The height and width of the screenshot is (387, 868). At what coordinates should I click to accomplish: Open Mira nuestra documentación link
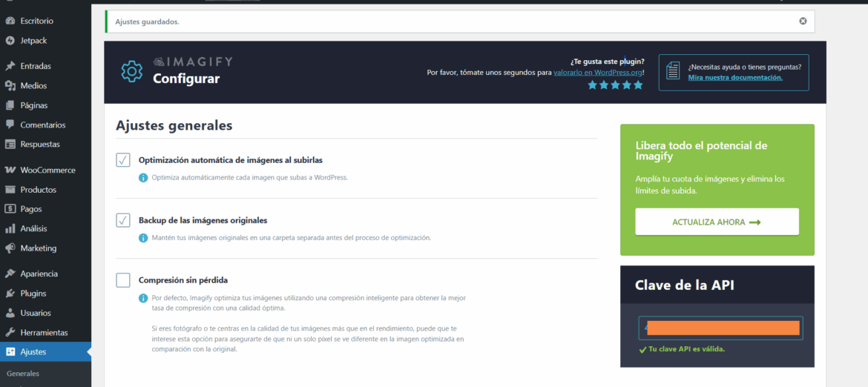coord(735,77)
